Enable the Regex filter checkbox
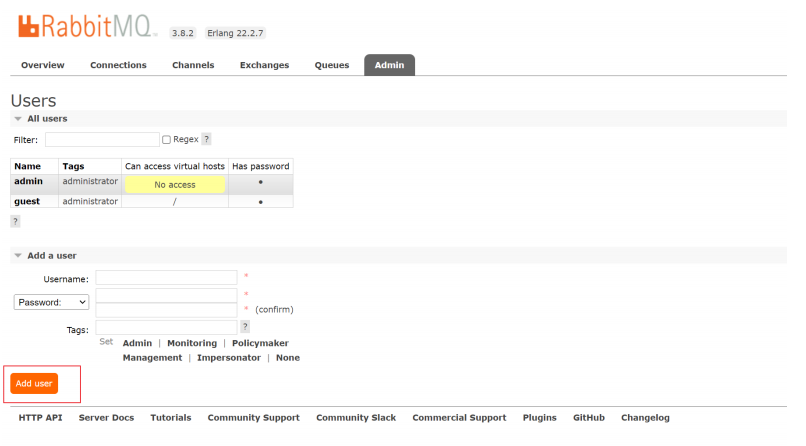Image resolution: width=806 pixels, height=446 pixels. coord(167,140)
